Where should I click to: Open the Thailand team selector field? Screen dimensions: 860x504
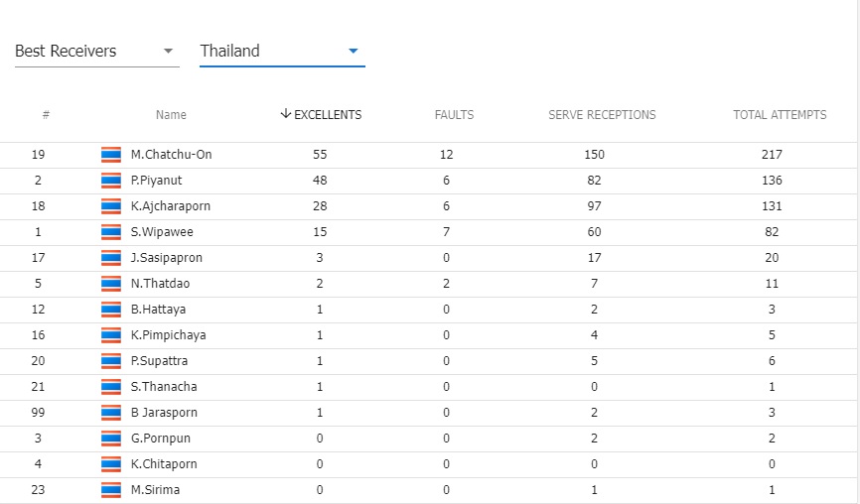[x=282, y=52]
